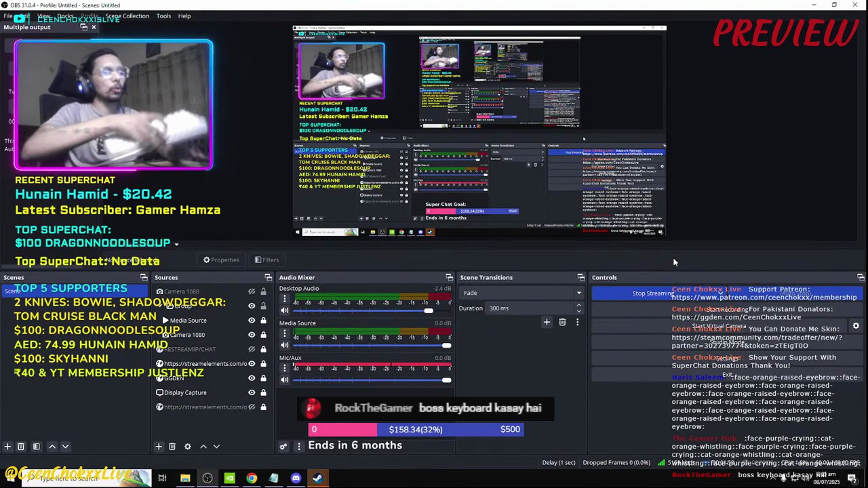The height and width of the screenshot is (488, 868).
Task: Open the Help menu
Action: 184,16
